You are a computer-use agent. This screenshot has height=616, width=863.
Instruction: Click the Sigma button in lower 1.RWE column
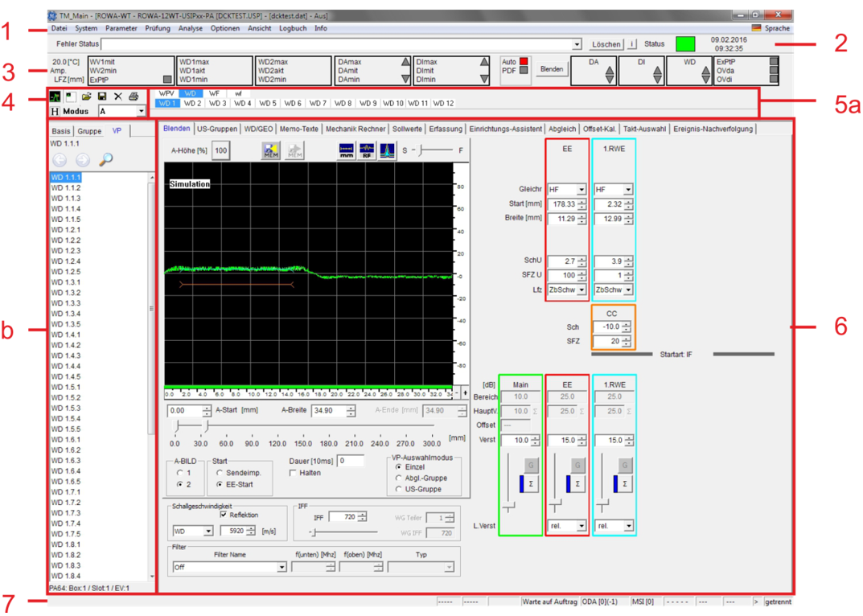coord(625,484)
